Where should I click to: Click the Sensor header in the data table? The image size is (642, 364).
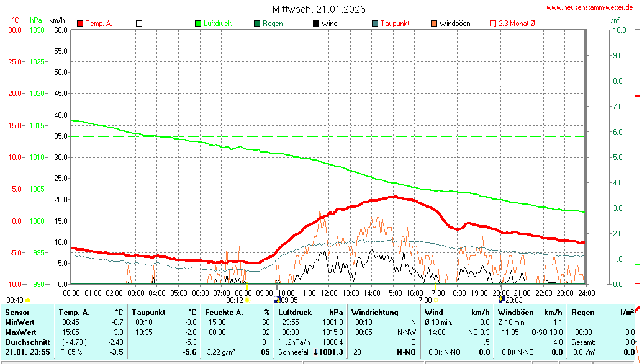(x=17, y=313)
